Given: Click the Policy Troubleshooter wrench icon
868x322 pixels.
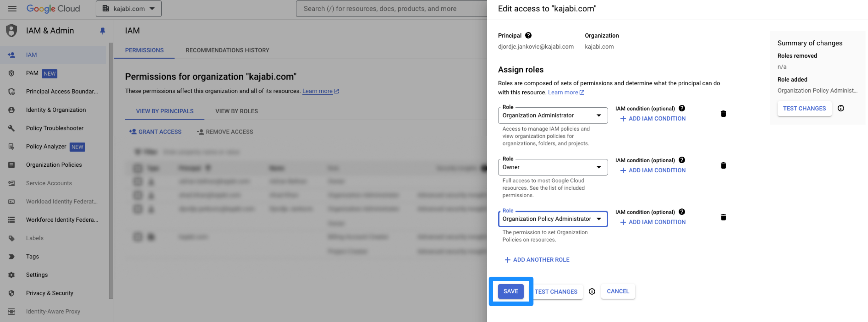Looking at the screenshot, I should coord(11,128).
